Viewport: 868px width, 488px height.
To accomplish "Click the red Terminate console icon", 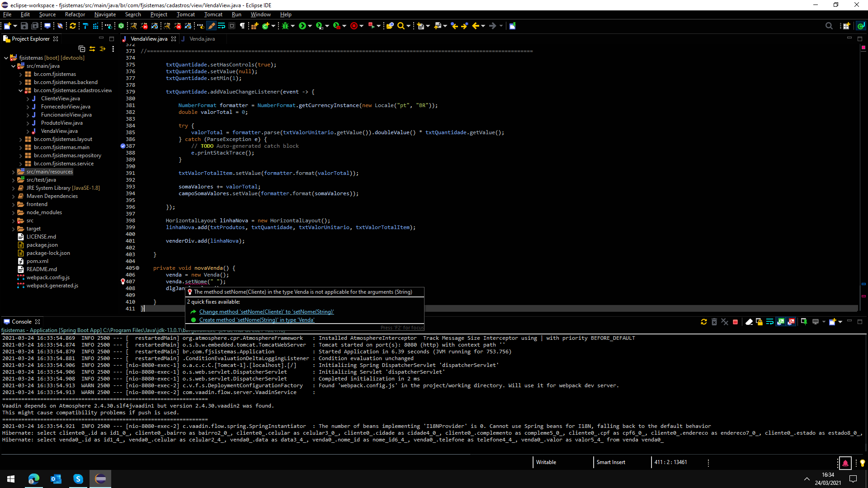I will tap(736, 322).
